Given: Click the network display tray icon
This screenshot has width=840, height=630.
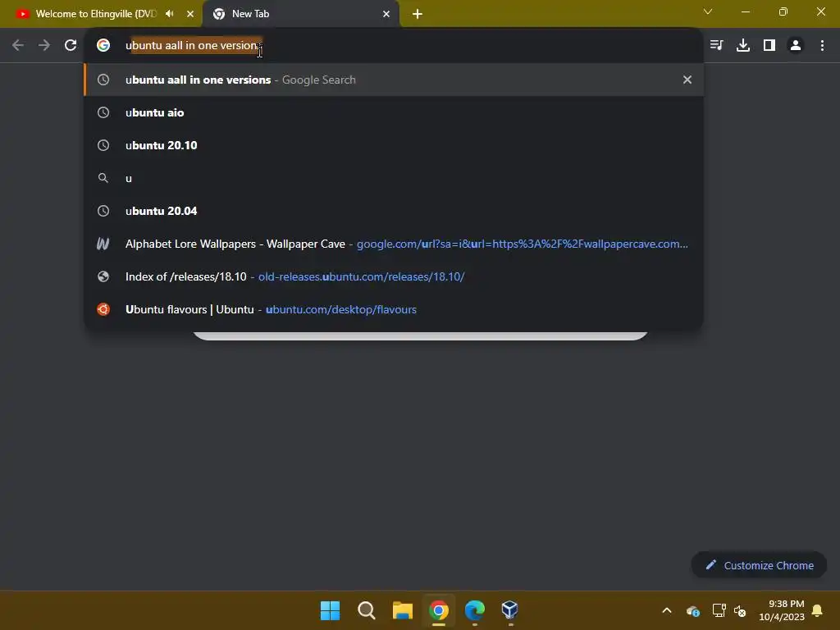Looking at the screenshot, I should [x=719, y=610].
